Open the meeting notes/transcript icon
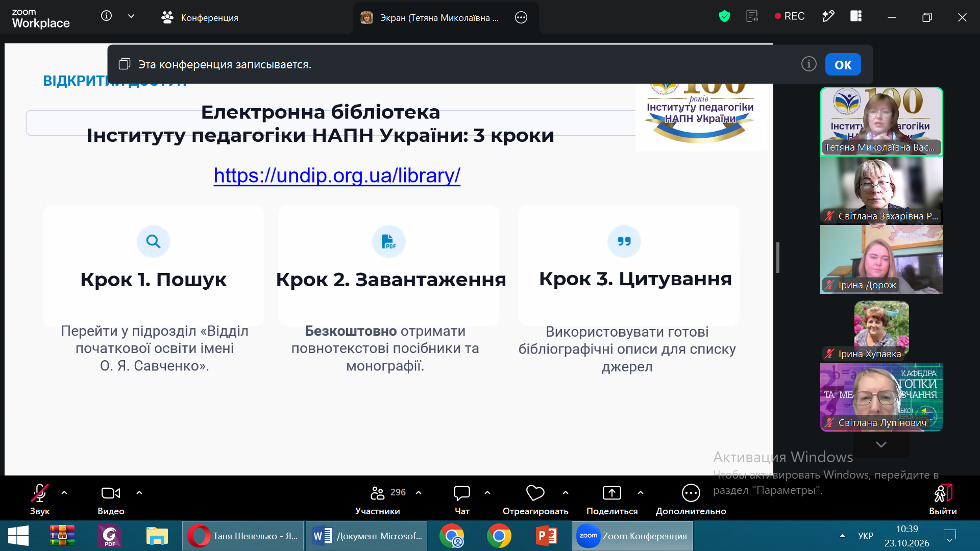 click(752, 16)
